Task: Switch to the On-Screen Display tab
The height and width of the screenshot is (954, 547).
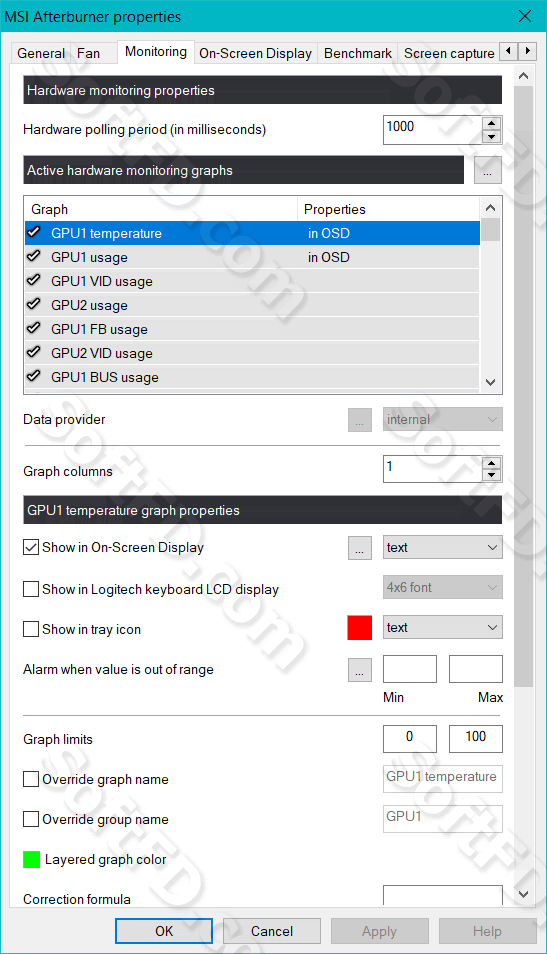Action: pos(256,53)
